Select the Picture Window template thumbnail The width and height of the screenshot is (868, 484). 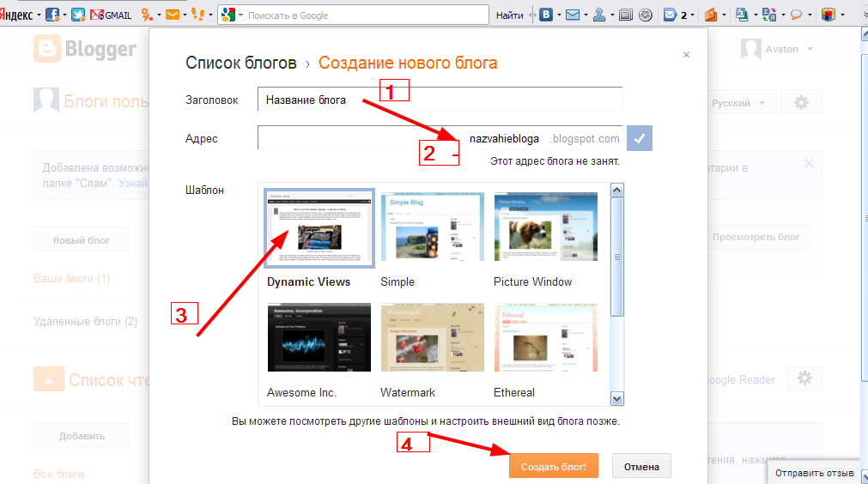545,227
